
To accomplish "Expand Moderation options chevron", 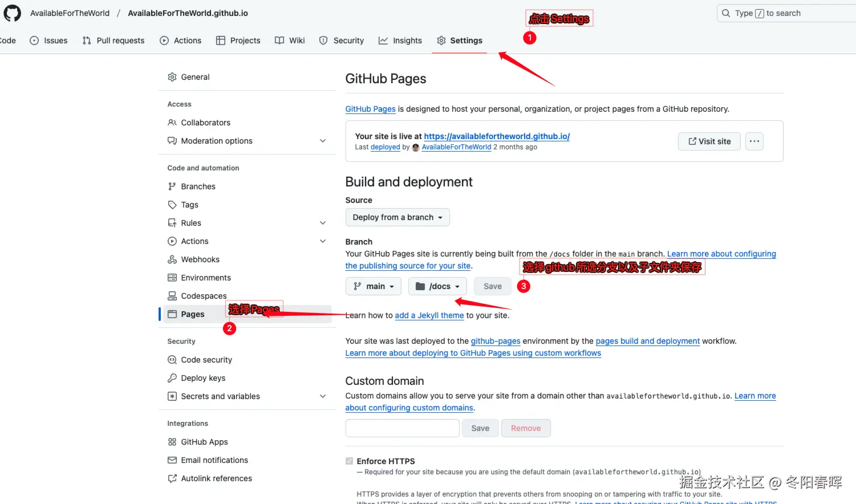I will [x=323, y=141].
